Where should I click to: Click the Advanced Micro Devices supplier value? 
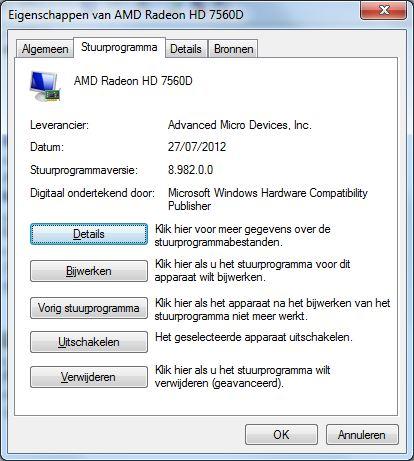[239, 125]
